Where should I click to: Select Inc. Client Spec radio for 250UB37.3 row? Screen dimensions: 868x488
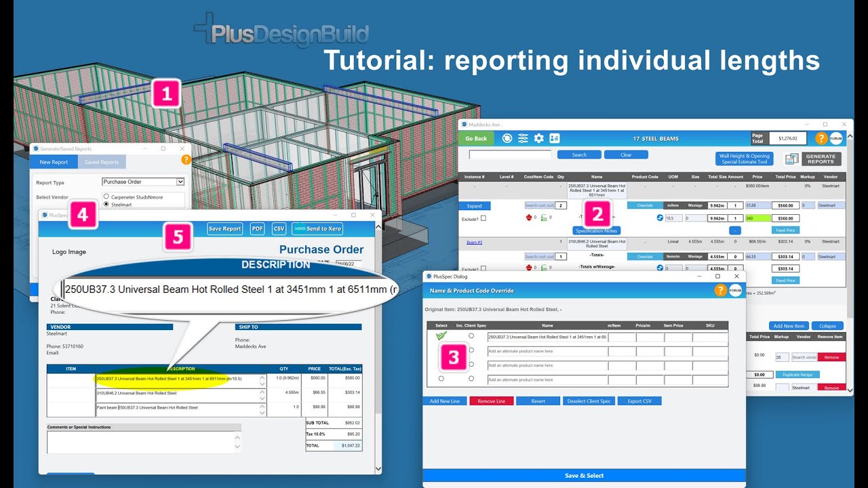(x=471, y=336)
